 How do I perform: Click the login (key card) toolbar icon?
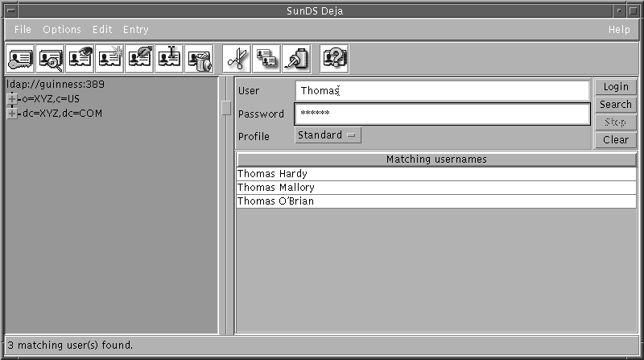[20, 59]
